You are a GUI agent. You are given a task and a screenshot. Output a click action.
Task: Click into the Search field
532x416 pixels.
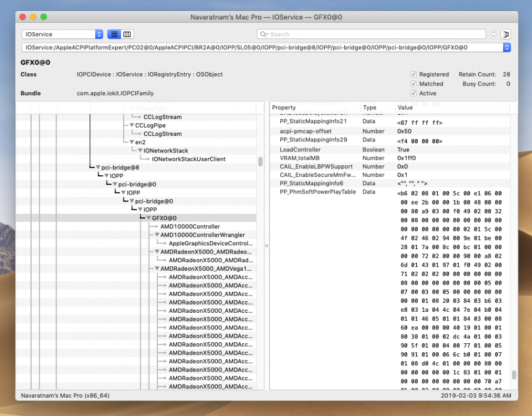(x=371, y=34)
